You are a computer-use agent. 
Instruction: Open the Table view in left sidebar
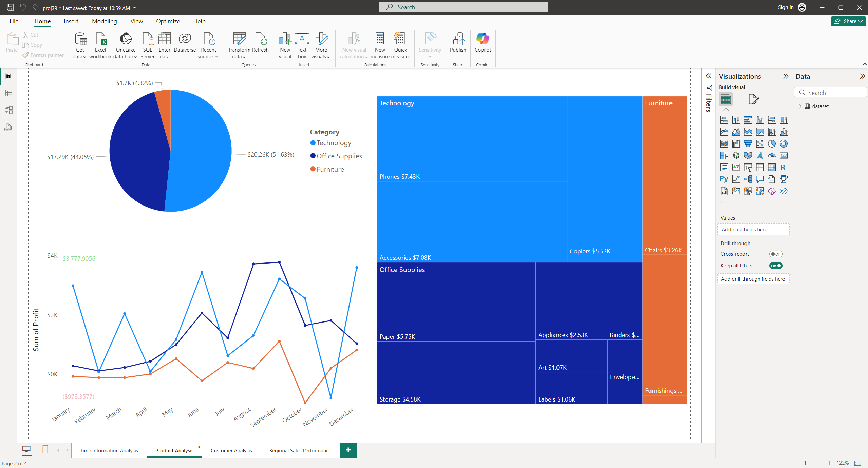[x=9, y=93]
